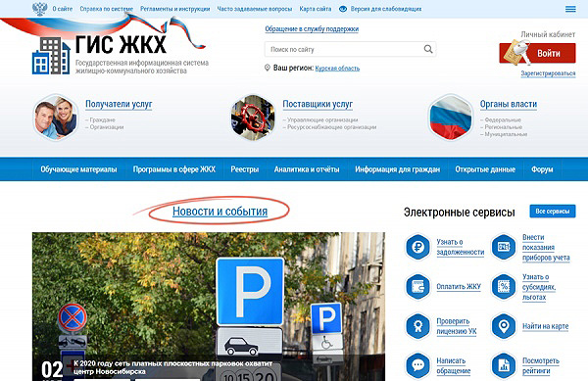This screenshot has width=588, height=381.
Task: Click the Russian flag image for Органы власти
Action: [451, 118]
